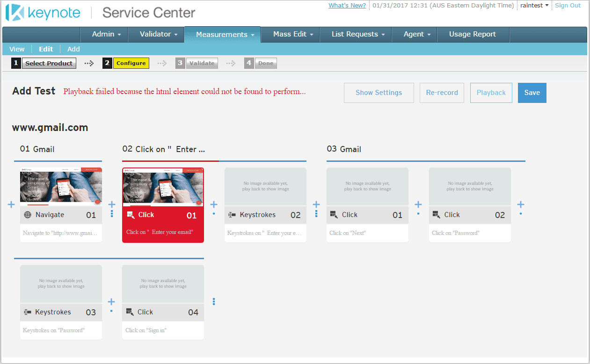This screenshot has height=364, width=590.
Task: Click description 'Click on "Next"'
Action: (x=348, y=233)
